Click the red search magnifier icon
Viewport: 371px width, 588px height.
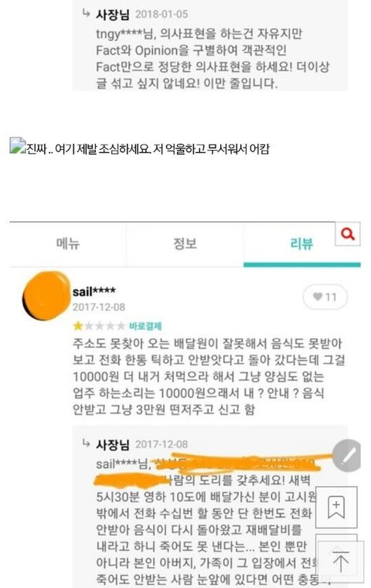[x=348, y=234]
